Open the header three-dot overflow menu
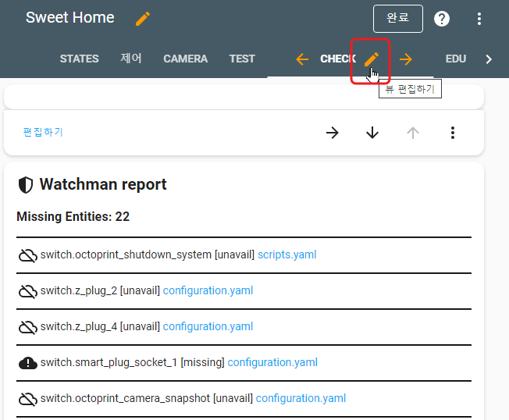Screen dimensions: 509x420 point(479,19)
